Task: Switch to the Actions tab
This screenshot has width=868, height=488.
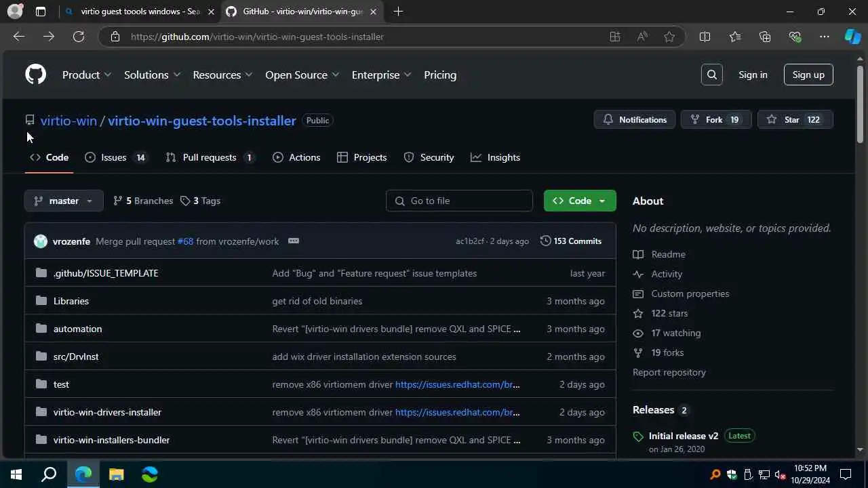Action: click(296, 157)
